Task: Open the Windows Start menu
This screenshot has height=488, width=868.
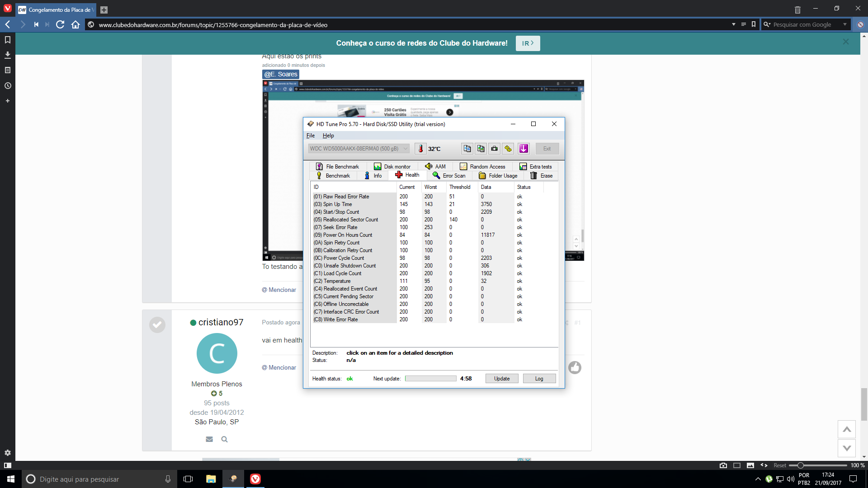Action: 11,479
